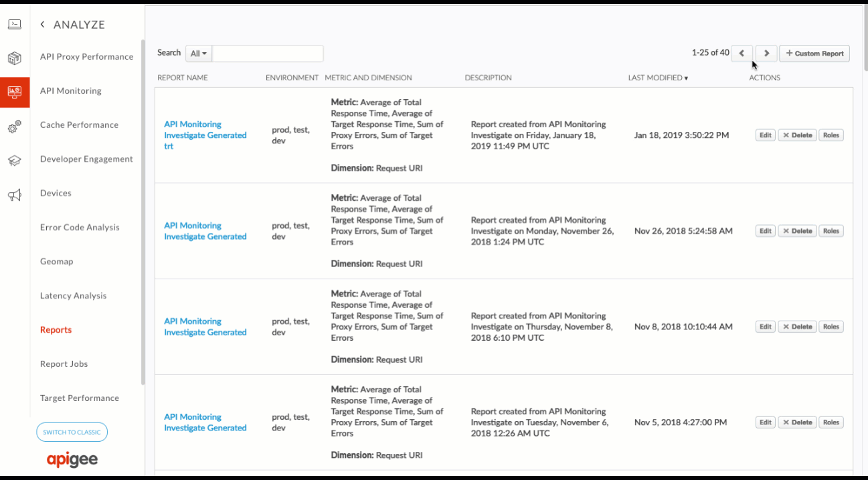Select the Reports menu item
Viewport: 868px width, 480px height.
pyautogui.click(x=56, y=330)
